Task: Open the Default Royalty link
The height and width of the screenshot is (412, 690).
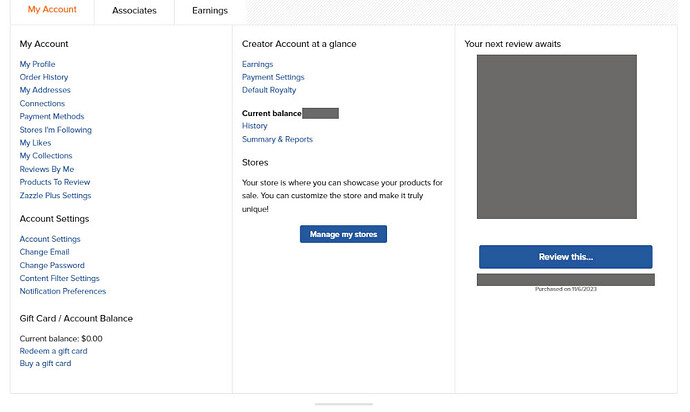Action: click(269, 90)
